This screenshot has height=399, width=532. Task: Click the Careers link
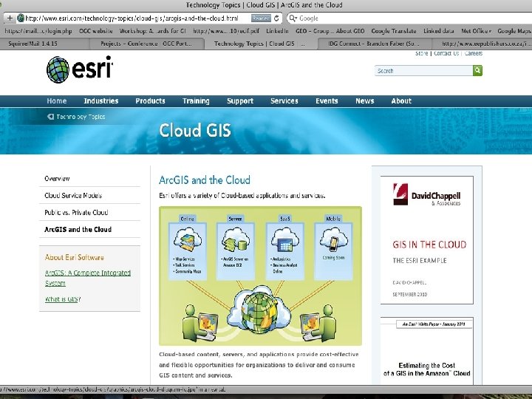[x=474, y=53]
